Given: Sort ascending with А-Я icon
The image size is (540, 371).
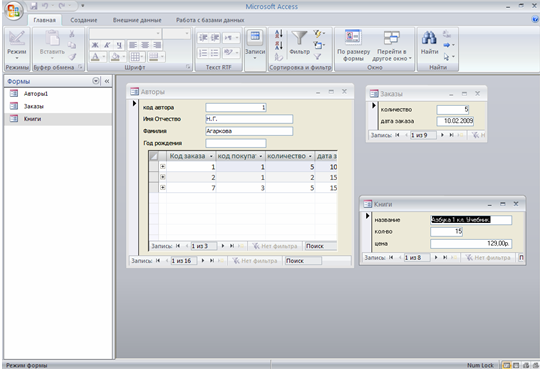Looking at the screenshot, I should coord(279,34).
